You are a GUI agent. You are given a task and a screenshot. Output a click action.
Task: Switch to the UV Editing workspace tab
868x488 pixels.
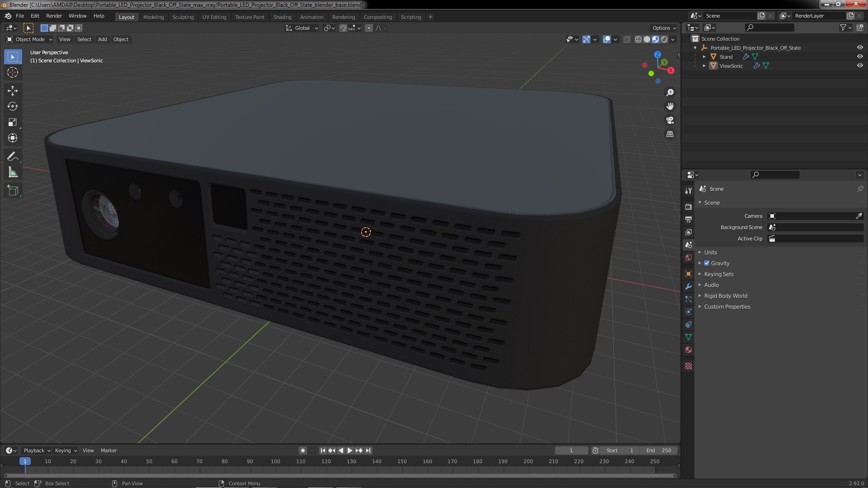click(x=214, y=17)
